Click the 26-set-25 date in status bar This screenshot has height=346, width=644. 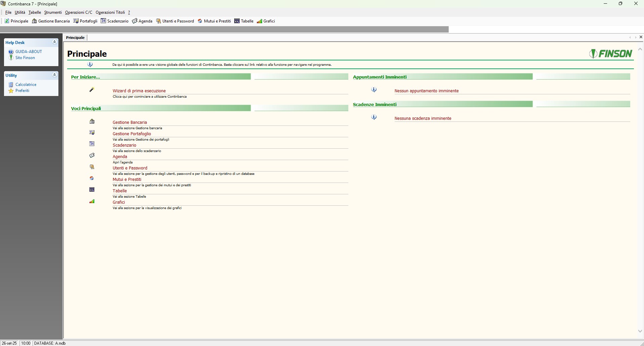9,343
